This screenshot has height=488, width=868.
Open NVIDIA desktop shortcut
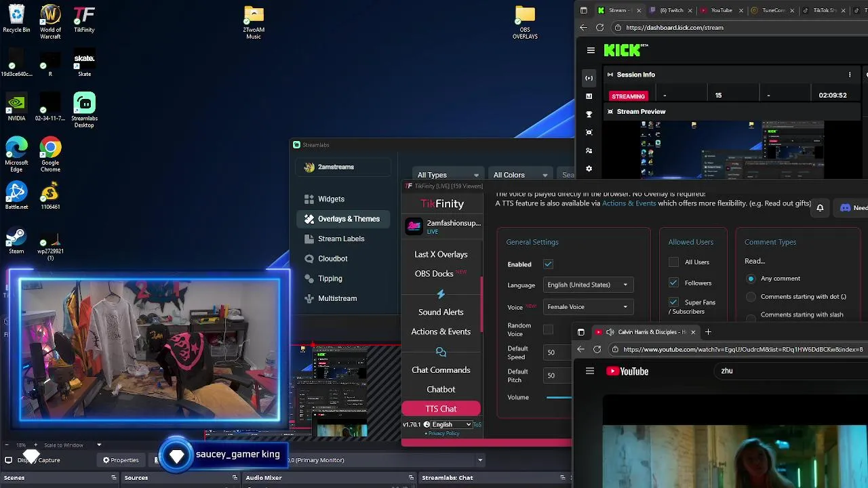point(16,107)
